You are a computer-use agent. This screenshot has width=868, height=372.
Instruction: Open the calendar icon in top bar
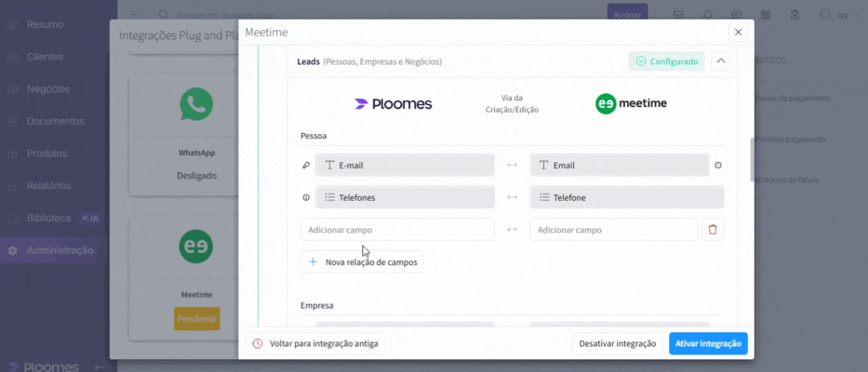tap(766, 14)
